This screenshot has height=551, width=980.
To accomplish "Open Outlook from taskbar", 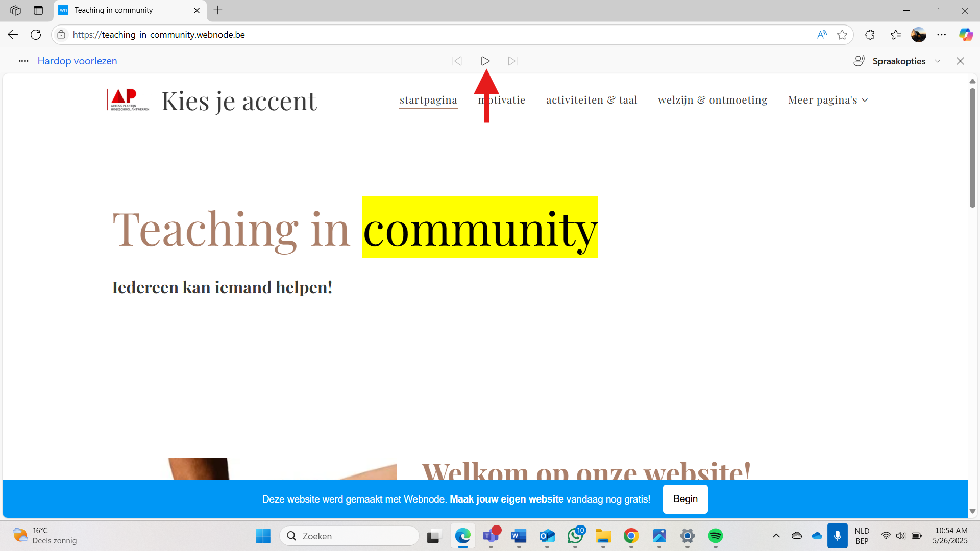I will [x=547, y=536].
